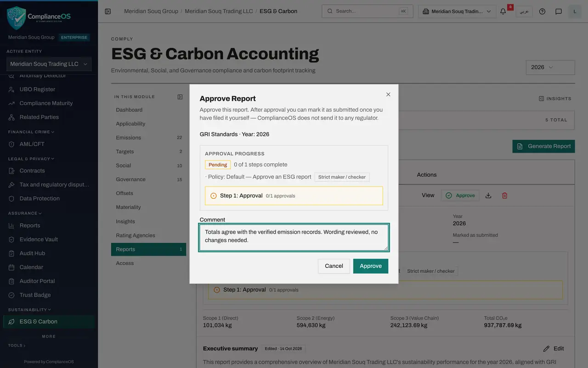Focus the top bar search field
The width and height of the screenshot is (588, 368).
(367, 11)
